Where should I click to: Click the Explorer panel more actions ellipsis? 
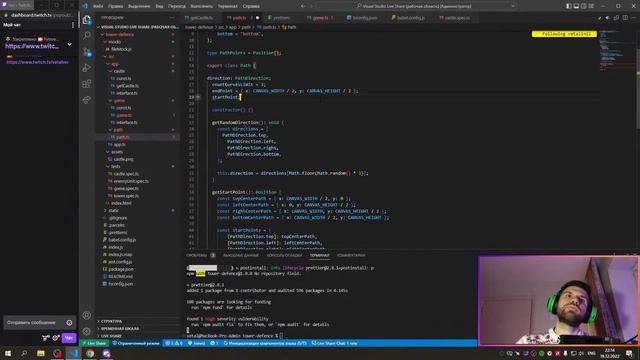tap(172, 18)
